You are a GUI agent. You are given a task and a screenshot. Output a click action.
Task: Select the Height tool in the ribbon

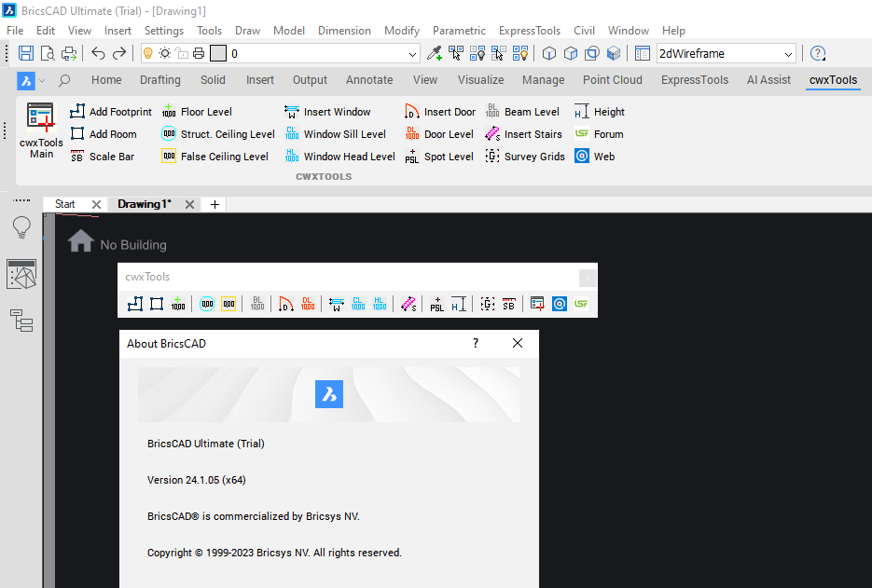pos(600,112)
